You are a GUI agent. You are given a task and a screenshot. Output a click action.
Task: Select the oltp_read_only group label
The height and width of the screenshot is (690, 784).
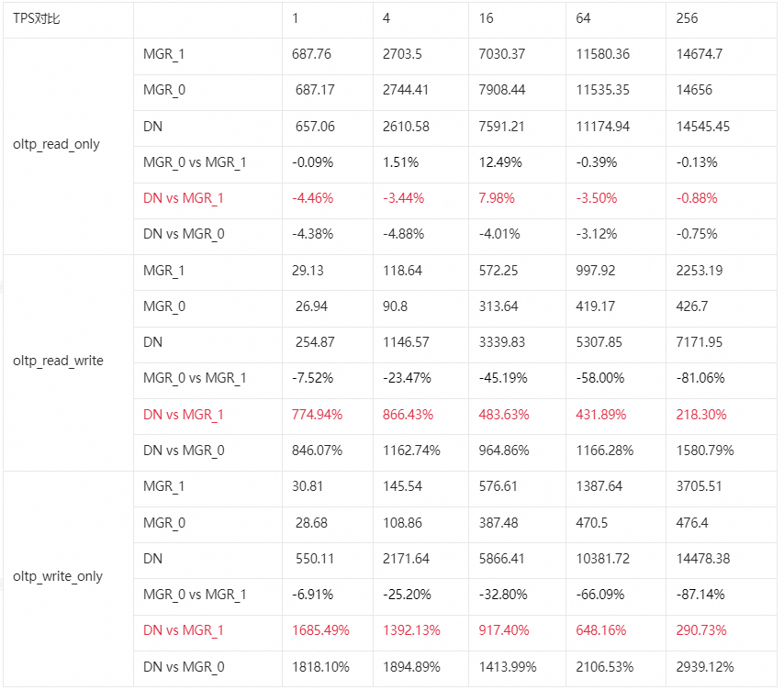coord(57,144)
